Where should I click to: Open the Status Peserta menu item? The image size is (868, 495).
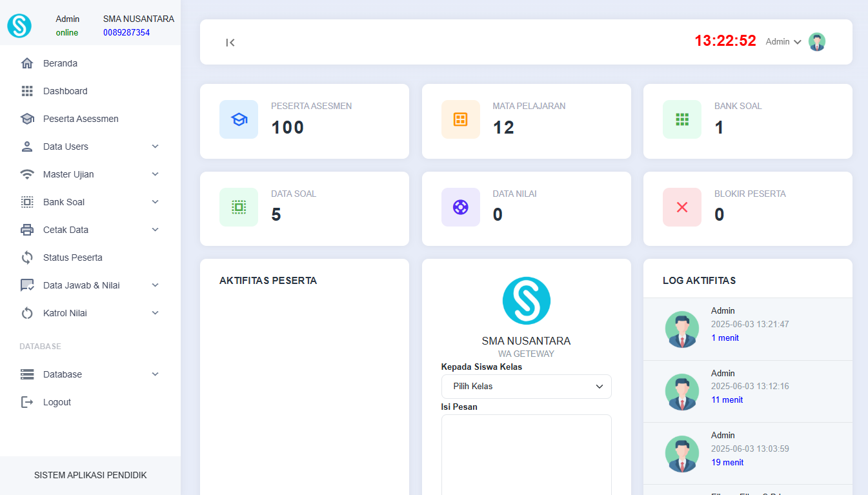(x=72, y=258)
